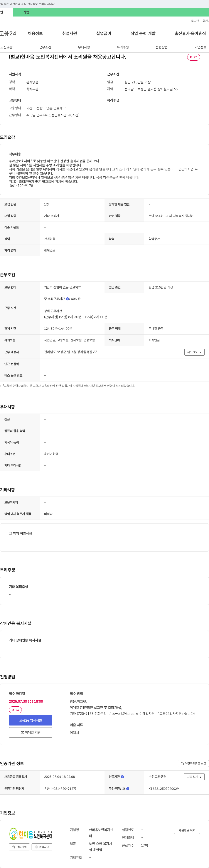
Task: Go to the 고용24 home logo
Action: (x=8, y=33)
